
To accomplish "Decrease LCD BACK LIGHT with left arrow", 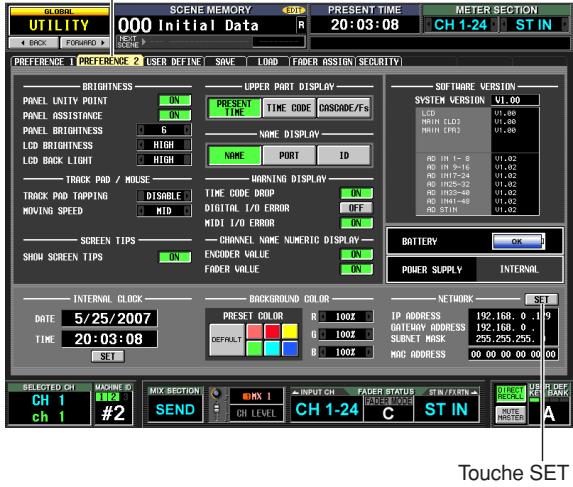I will coord(141,160).
